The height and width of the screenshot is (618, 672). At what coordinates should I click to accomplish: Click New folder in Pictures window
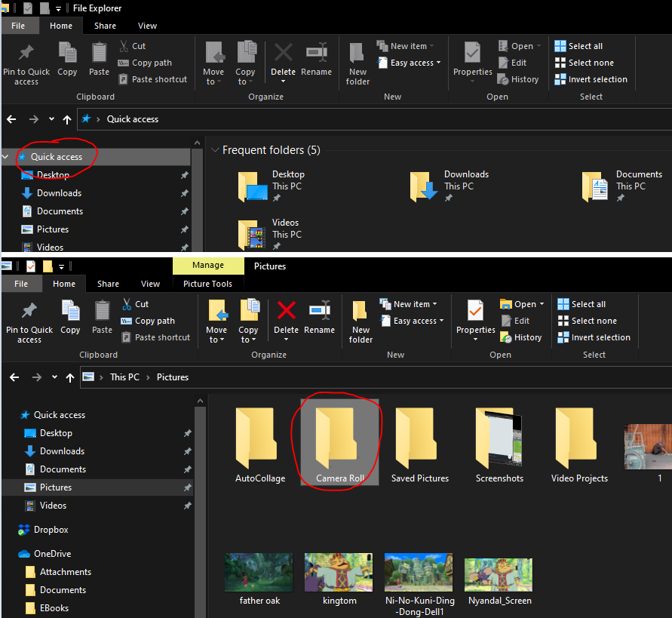click(361, 322)
